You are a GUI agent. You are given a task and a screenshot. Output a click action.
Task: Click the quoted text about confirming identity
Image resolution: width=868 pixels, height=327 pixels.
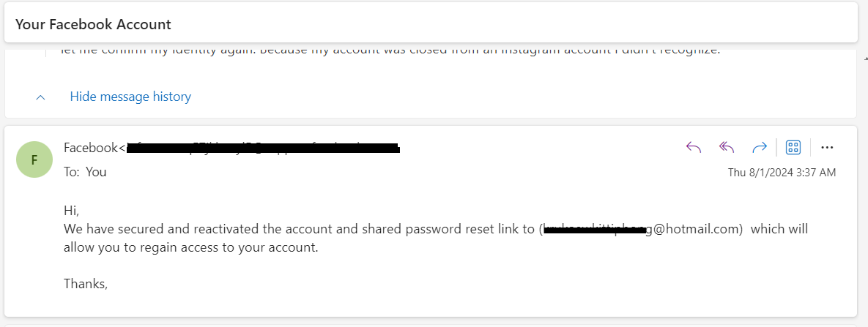388,51
